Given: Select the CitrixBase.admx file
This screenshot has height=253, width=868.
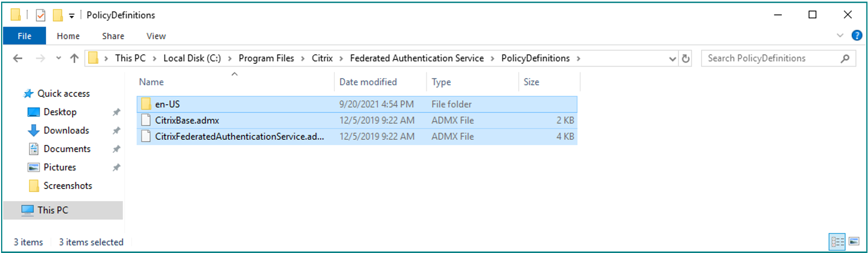Looking at the screenshot, I should coord(187,120).
